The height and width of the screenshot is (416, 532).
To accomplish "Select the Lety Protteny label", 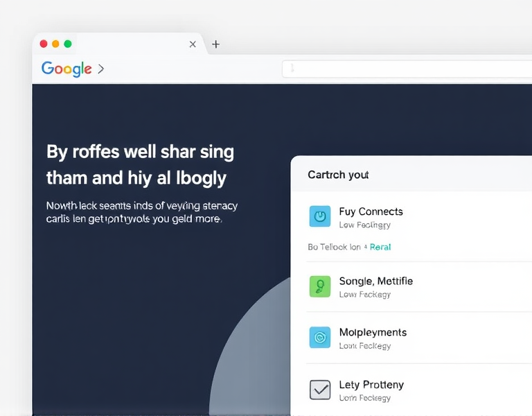I will (371, 385).
